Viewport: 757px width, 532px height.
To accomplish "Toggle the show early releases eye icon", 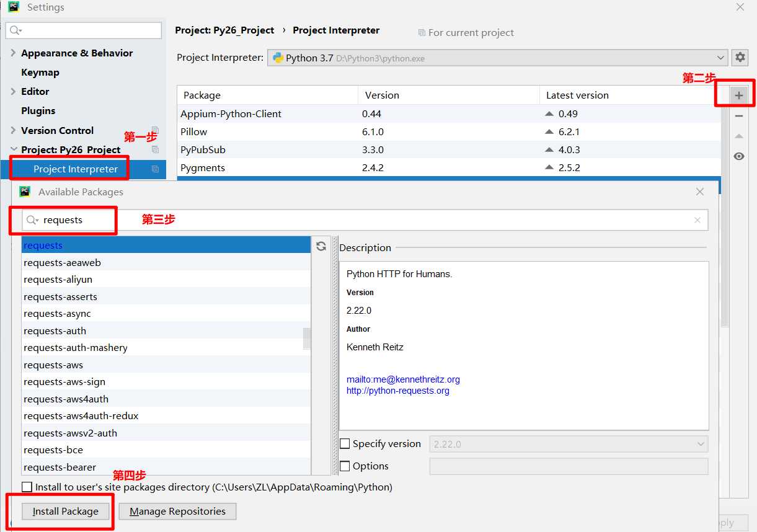I will click(x=738, y=156).
